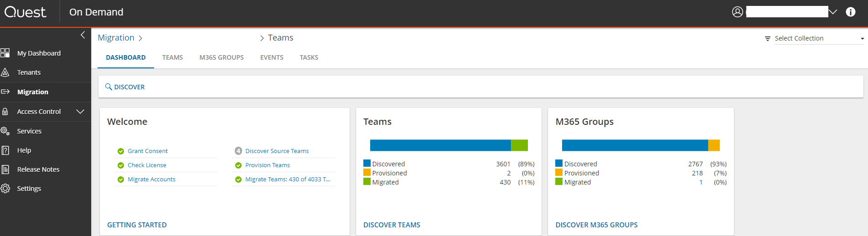Screen dimensions: 868x236
Task: Click the On Demand header title
Action: click(x=96, y=12)
